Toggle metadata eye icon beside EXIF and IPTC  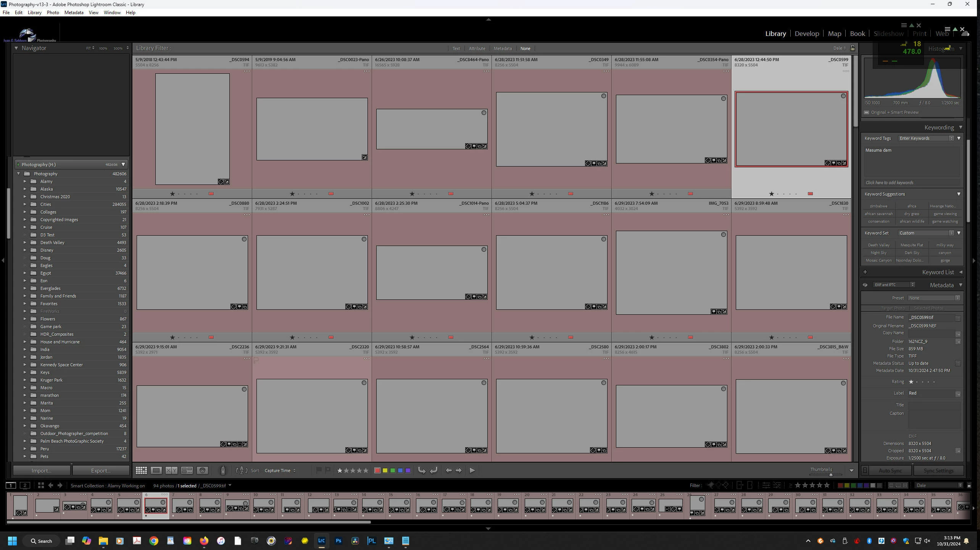click(865, 285)
